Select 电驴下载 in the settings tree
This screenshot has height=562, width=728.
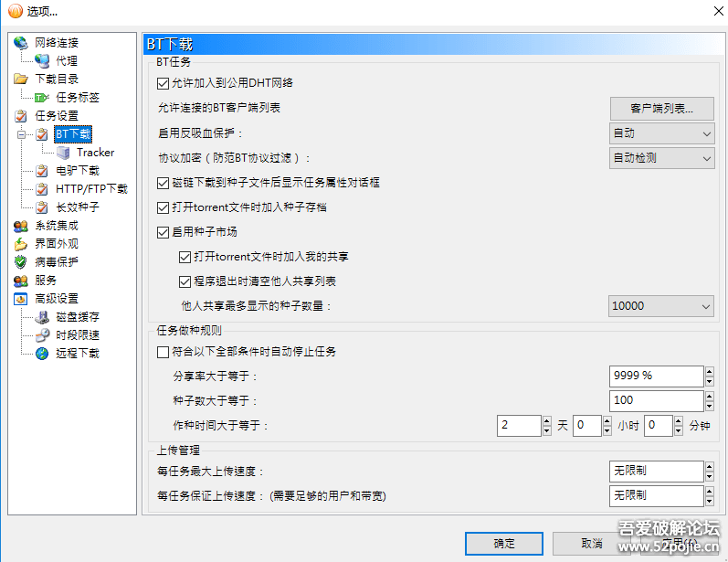click(x=78, y=171)
